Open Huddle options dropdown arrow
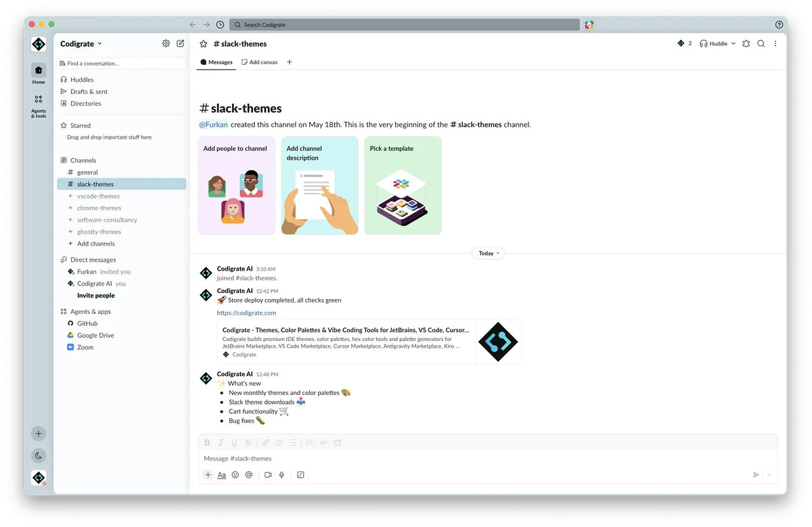Viewport: 812px width, 527px height. pos(734,43)
